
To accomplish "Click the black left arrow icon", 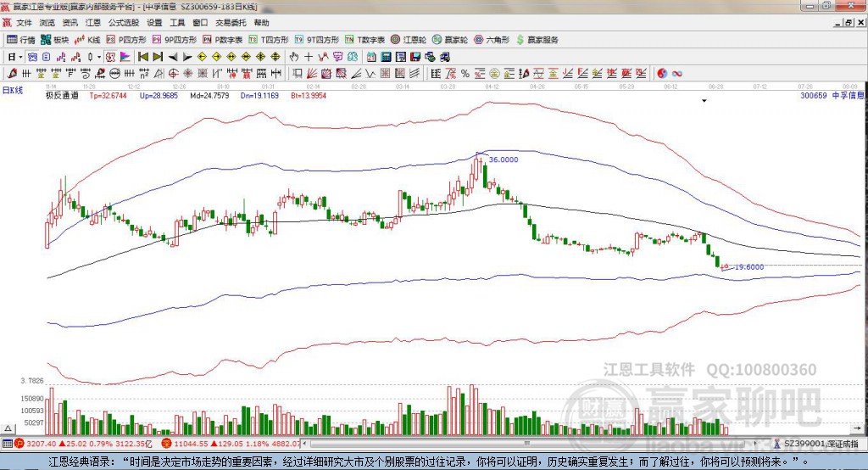I will click(x=173, y=57).
